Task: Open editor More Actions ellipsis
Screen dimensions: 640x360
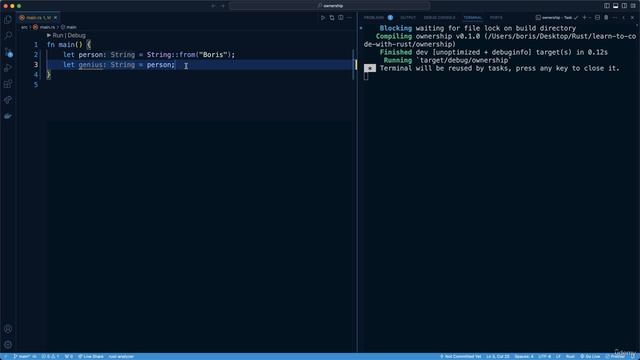Action: tap(349, 18)
